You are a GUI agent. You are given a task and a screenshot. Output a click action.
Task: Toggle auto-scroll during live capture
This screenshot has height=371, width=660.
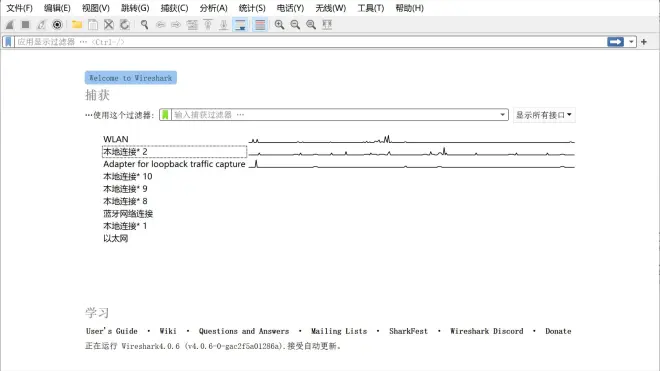pos(240,25)
